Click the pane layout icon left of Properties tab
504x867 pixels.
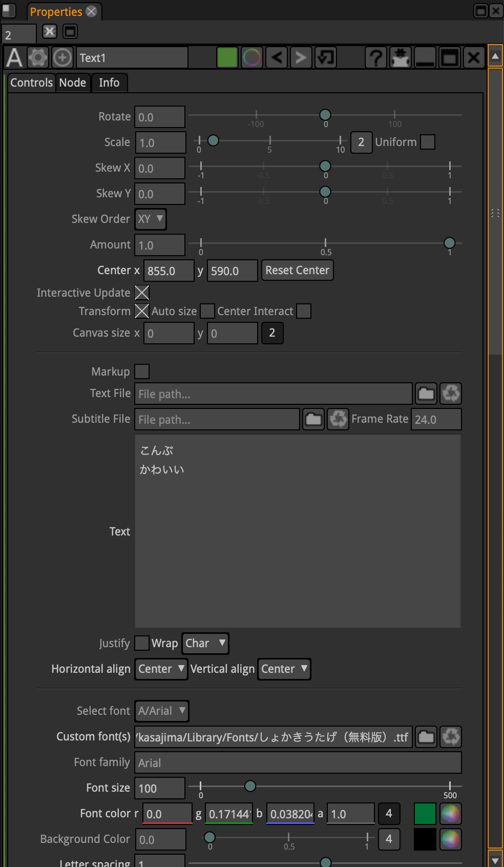tap(8, 10)
